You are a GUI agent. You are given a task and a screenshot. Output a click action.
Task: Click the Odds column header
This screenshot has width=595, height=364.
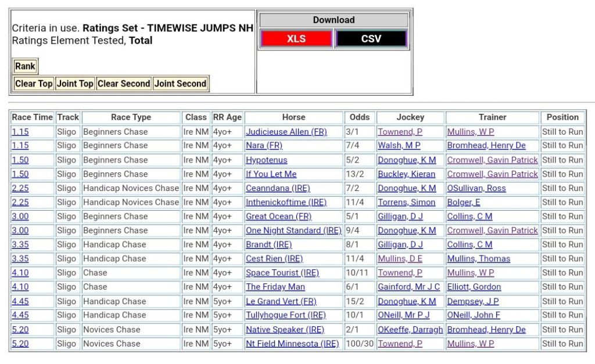coord(360,117)
